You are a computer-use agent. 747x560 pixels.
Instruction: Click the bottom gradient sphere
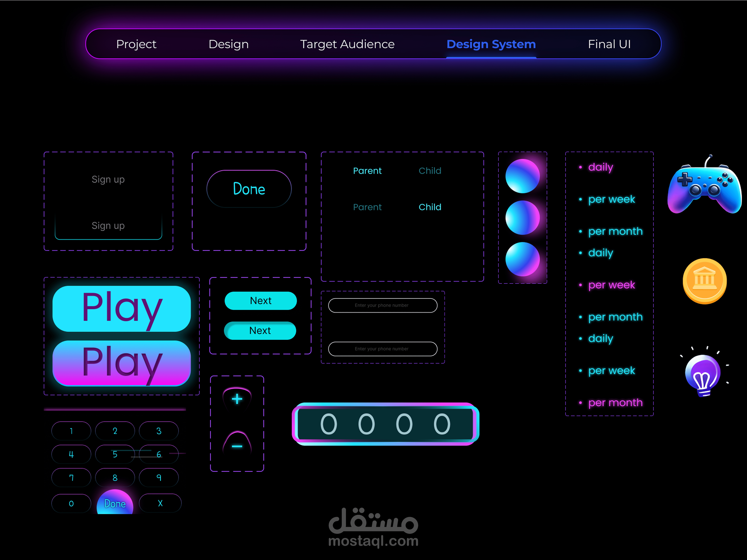pos(522,259)
